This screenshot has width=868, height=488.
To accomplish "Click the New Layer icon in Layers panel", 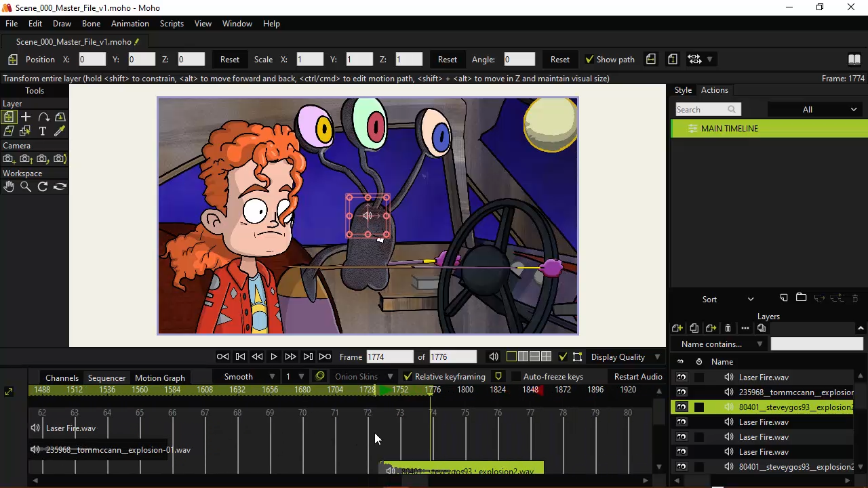I will pyautogui.click(x=677, y=328).
